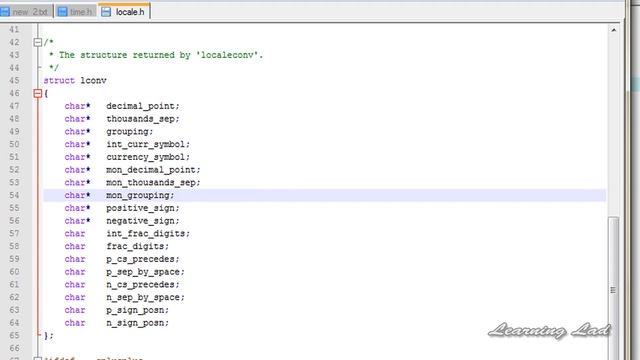Click 'currency_symbol;' on line 51

148,157
